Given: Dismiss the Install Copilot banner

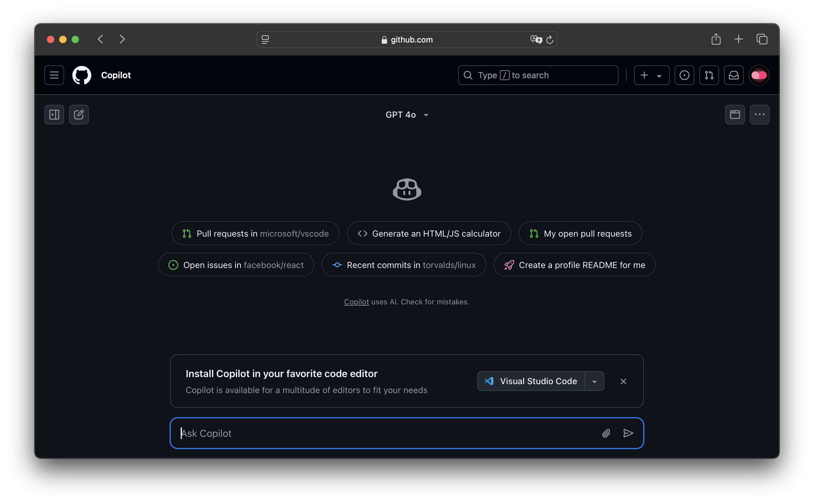Looking at the screenshot, I should pyautogui.click(x=623, y=381).
